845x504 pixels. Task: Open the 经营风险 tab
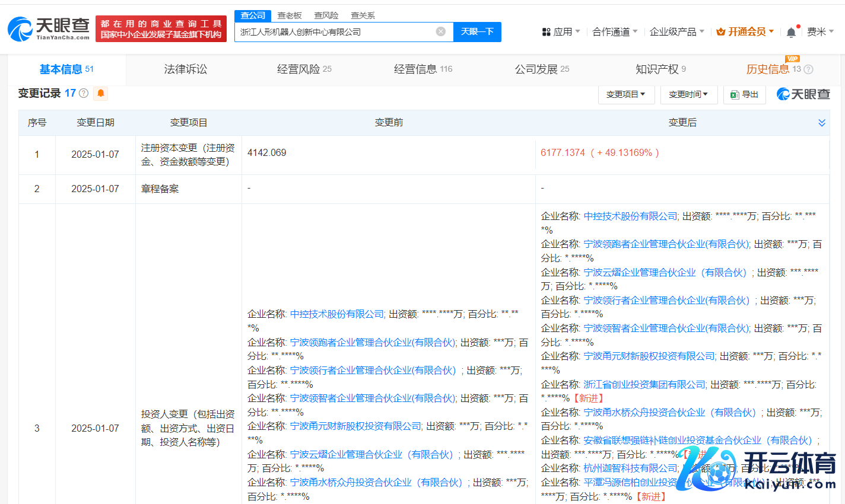click(304, 69)
